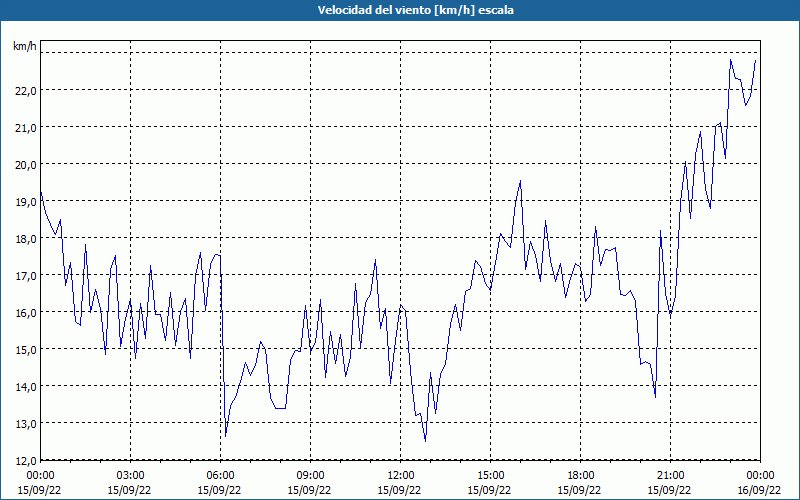Click the 20,0 y-axis label
800x500 pixels.
(26, 165)
